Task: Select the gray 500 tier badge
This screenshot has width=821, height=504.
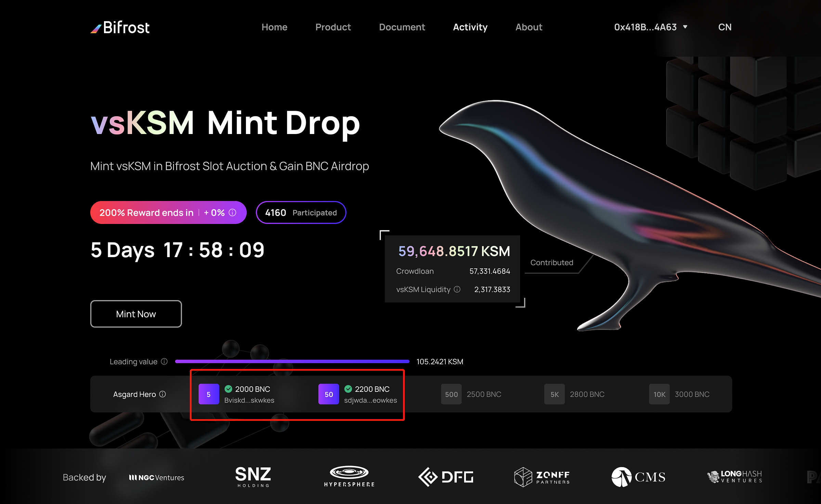Action: (x=451, y=394)
